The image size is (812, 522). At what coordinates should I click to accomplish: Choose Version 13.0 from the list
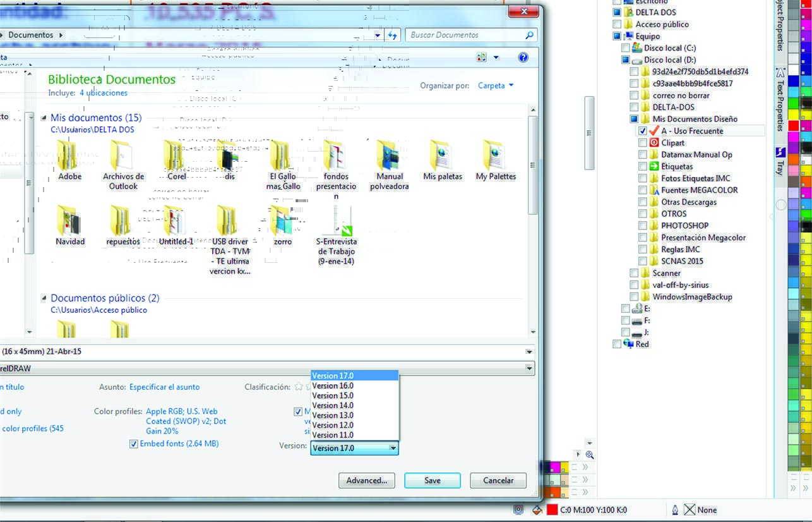[354, 415]
